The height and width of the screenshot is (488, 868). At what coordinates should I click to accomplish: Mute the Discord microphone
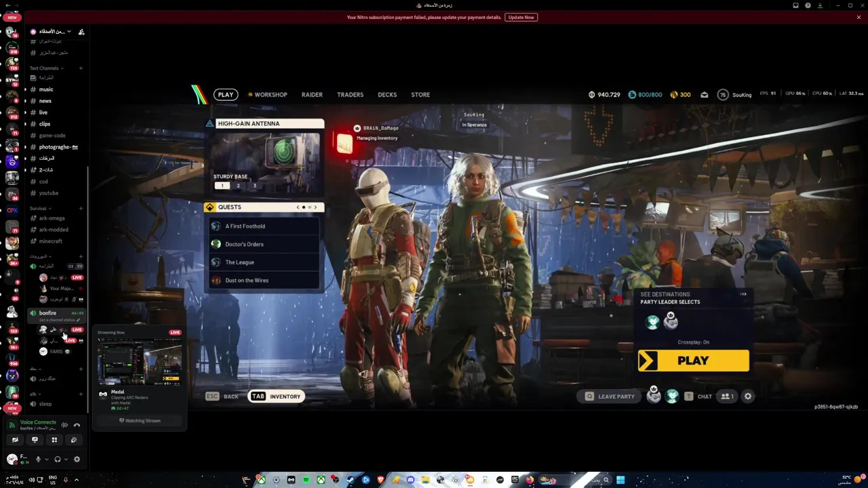click(38, 460)
